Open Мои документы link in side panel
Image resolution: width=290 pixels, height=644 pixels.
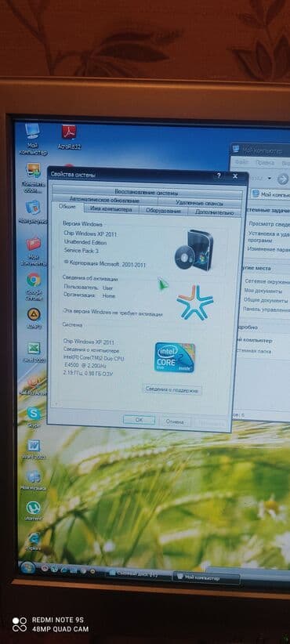tap(263, 291)
